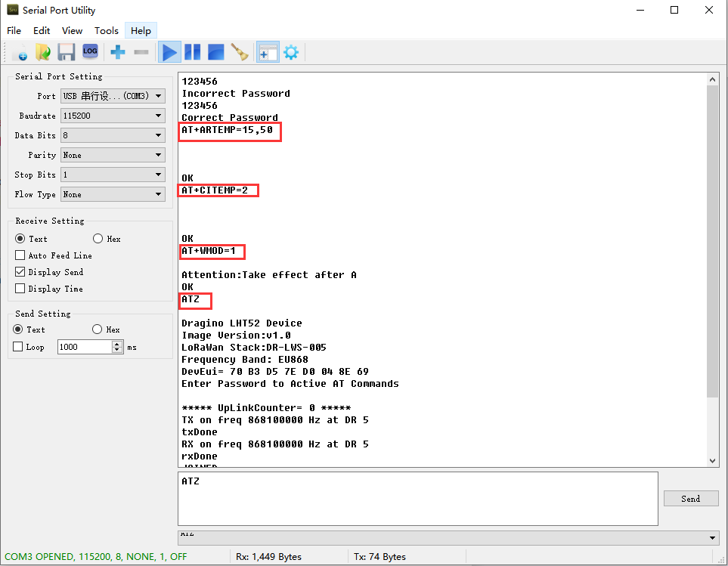Open the Parity dropdown
The width and height of the screenshot is (728, 566).
(x=113, y=155)
